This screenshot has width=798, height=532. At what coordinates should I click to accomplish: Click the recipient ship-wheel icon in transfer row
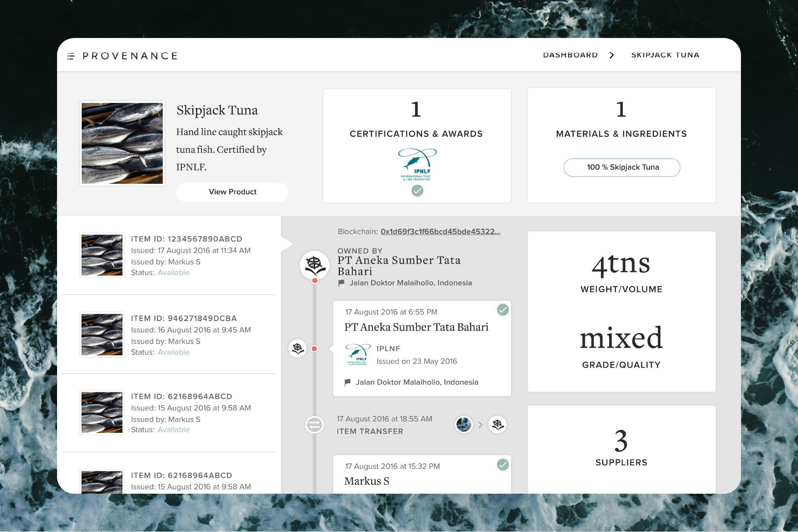tap(498, 424)
